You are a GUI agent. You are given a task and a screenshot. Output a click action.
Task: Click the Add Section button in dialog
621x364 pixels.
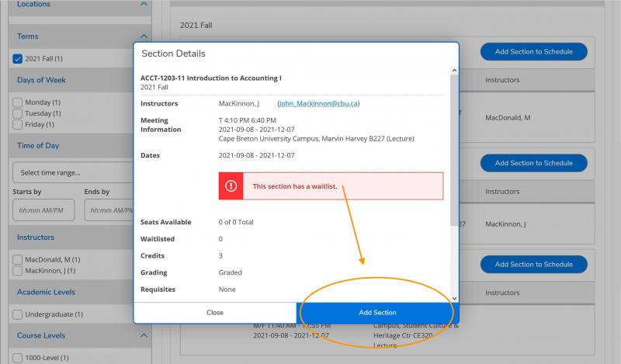[x=377, y=313]
